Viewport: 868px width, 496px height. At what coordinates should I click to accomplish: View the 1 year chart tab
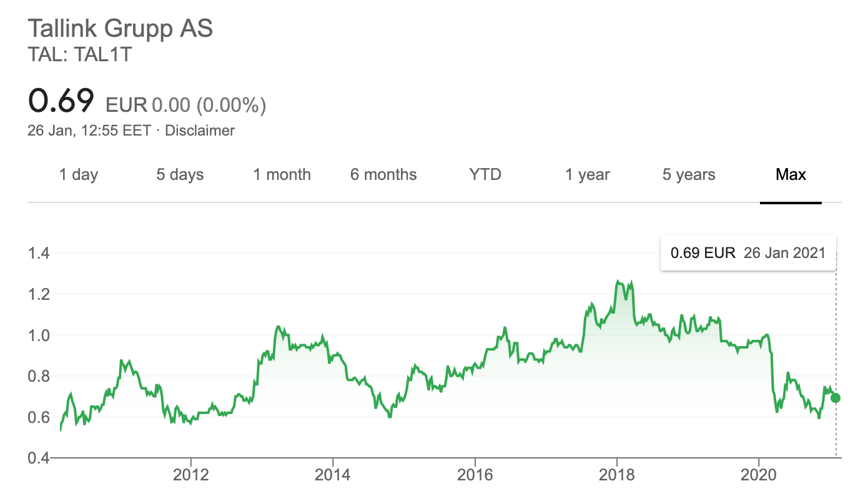[x=588, y=174]
